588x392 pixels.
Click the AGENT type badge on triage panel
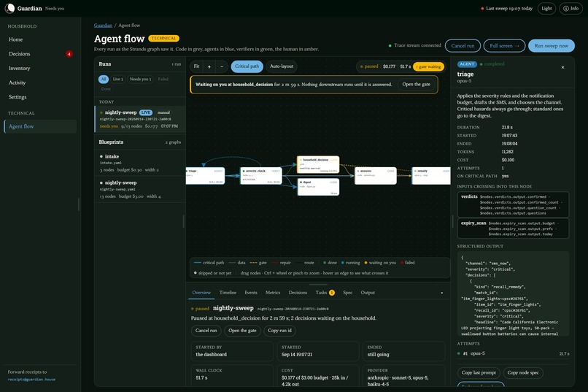[467, 64]
